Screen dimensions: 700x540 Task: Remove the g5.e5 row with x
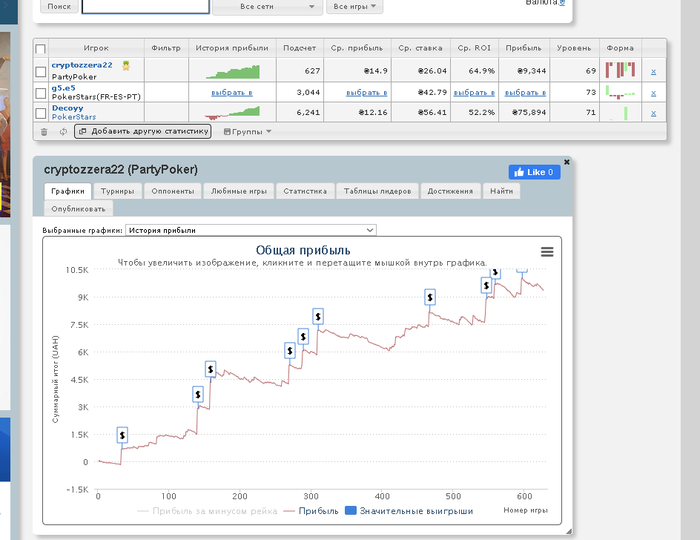coord(653,93)
